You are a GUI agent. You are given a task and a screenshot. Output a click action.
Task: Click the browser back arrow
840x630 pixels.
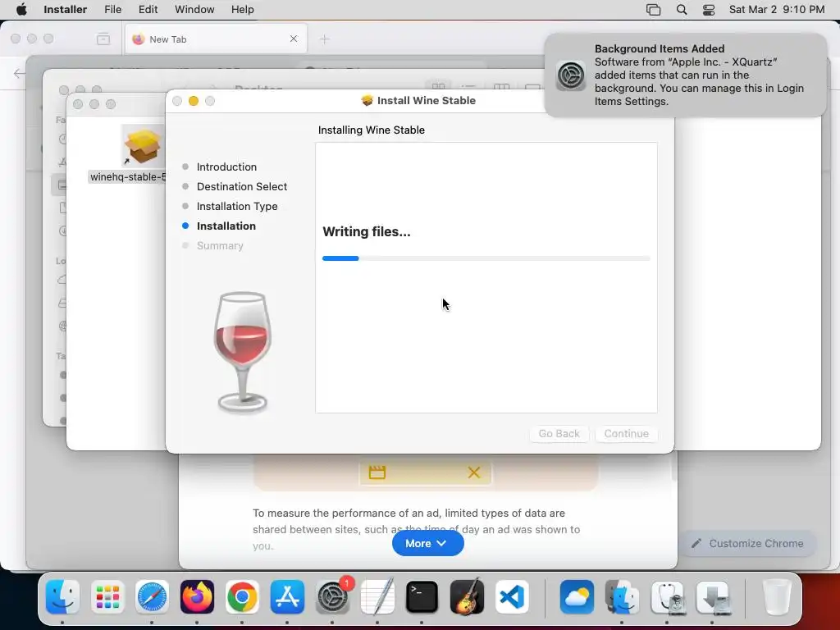pos(20,73)
